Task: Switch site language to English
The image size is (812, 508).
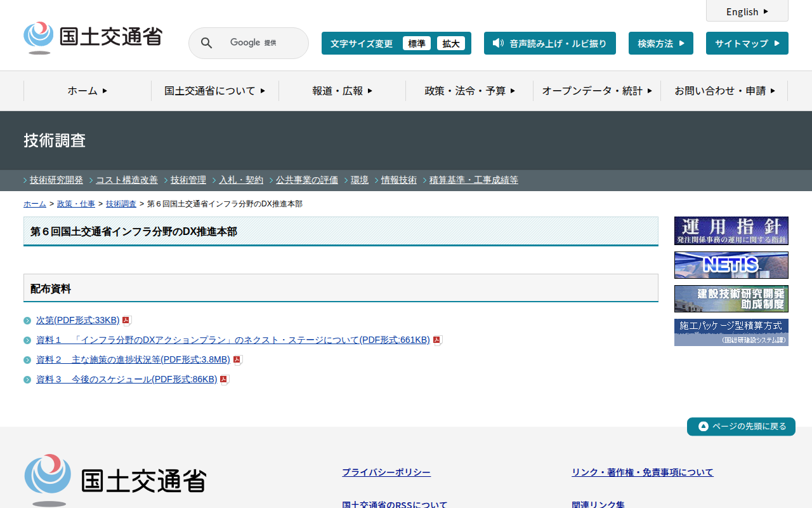Action: point(747,11)
